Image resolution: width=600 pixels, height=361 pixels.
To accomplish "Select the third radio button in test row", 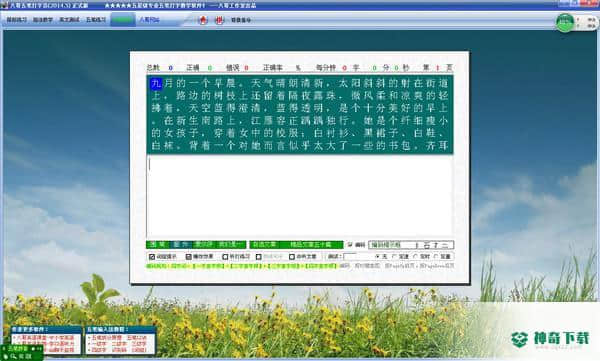I will tap(416, 256).
